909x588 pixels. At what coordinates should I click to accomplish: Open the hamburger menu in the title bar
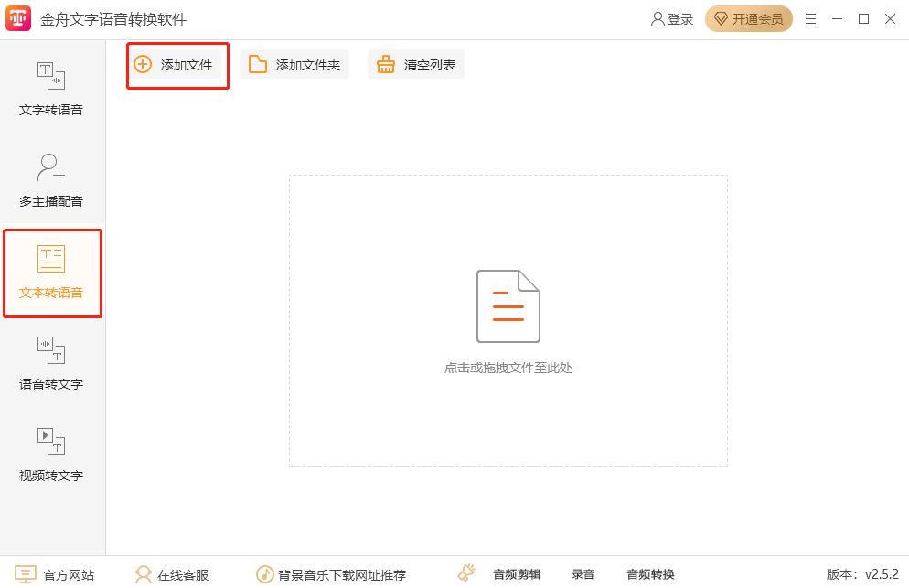[x=810, y=19]
